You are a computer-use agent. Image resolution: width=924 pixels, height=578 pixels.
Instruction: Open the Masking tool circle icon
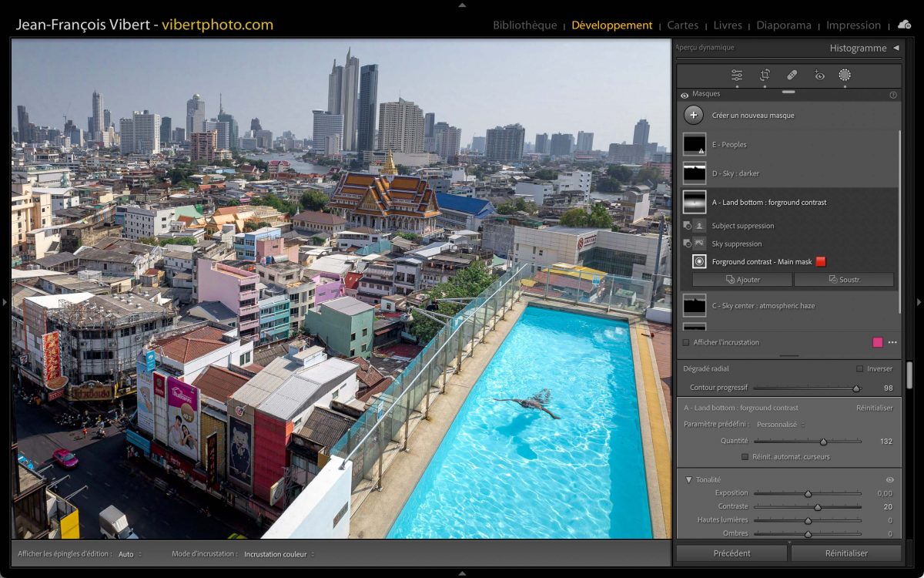(845, 76)
